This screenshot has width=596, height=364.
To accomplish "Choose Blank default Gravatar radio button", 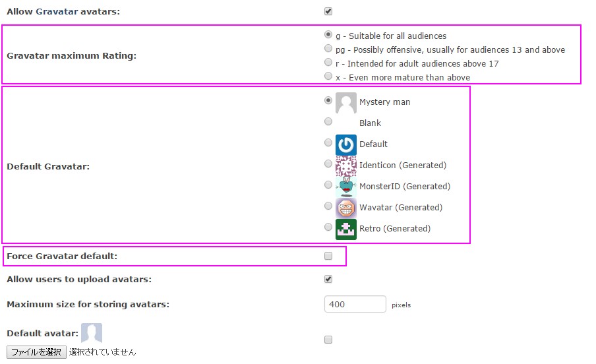I will (x=328, y=121).
